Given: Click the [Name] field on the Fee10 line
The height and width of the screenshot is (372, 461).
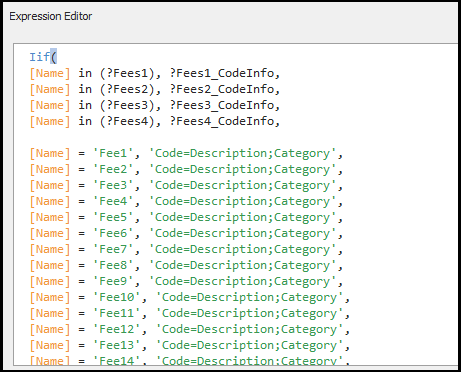Looking at the screenshot, I should (50, 297).
